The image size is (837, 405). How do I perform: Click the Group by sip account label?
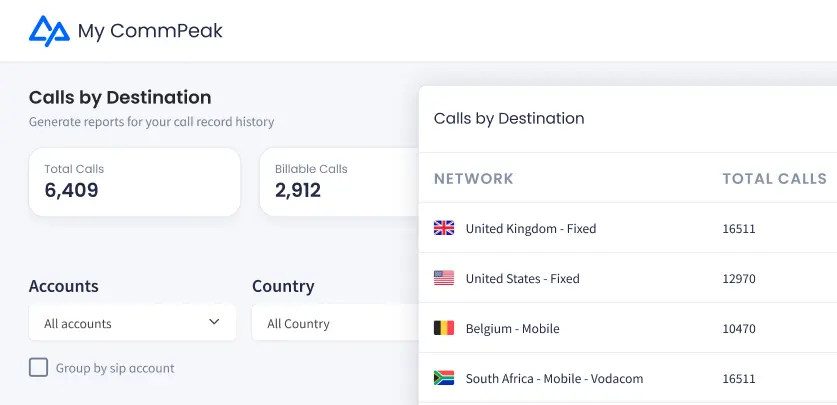(115, 368)
